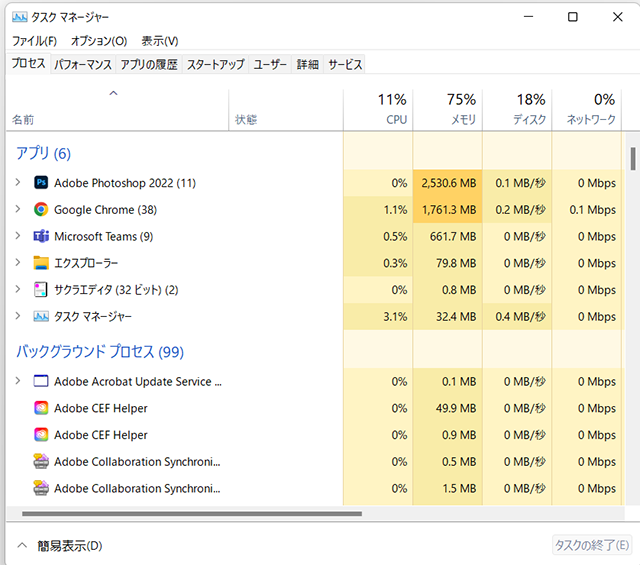640x565 pixels.
Task: Expand the Microsoft Teams process group
Action: pos(18,236)
